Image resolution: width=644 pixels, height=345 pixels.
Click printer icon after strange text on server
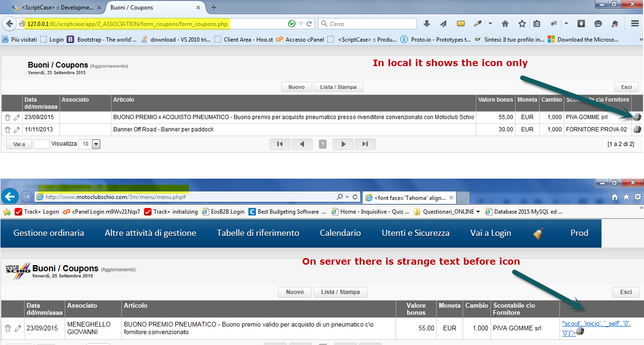coord(580,332)
